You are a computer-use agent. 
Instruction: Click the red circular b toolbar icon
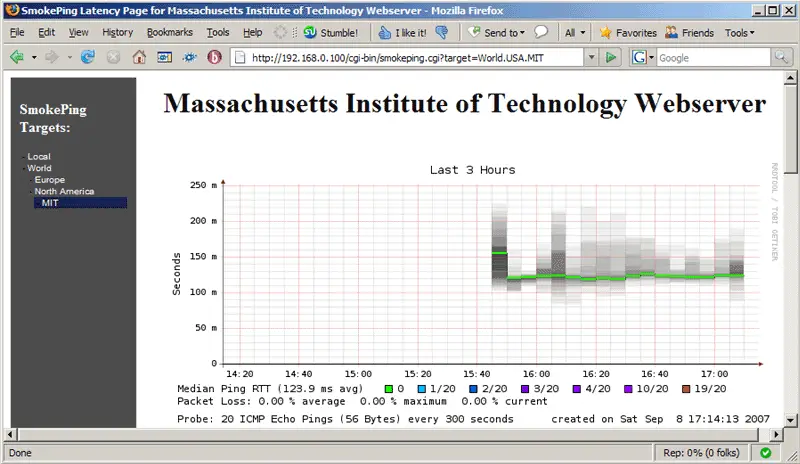coord(214,57)
